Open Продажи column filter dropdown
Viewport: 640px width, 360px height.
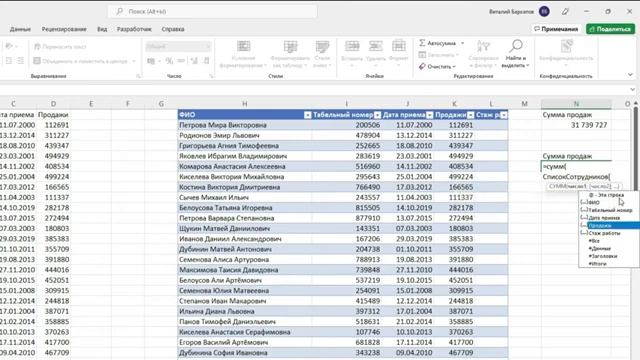(471, 115)
